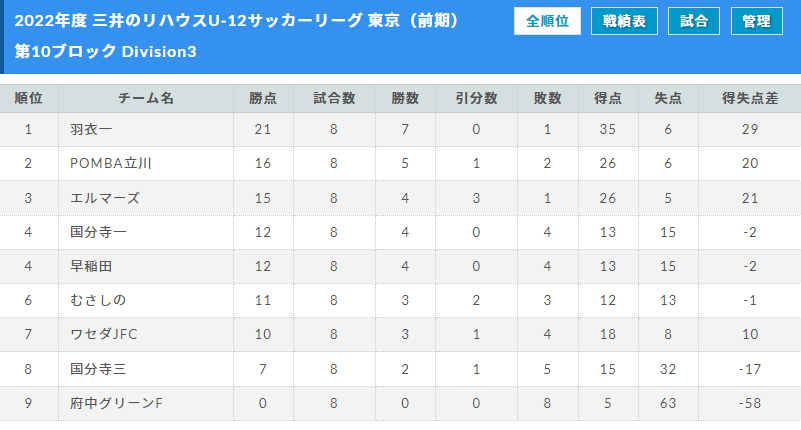Image resolution: width=801 pixels, height=430 pixels.
Task: Click the 失点 column header
Action: (668, 98)
